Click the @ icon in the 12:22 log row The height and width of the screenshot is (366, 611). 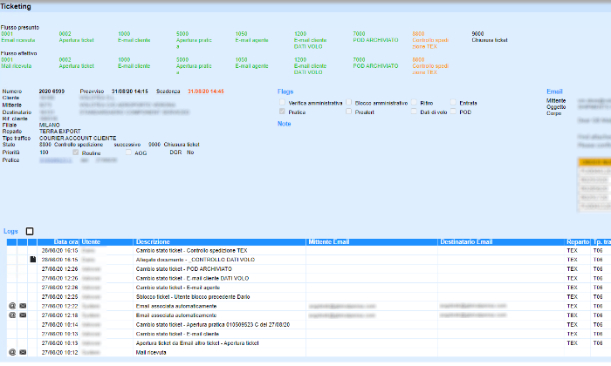12,306
